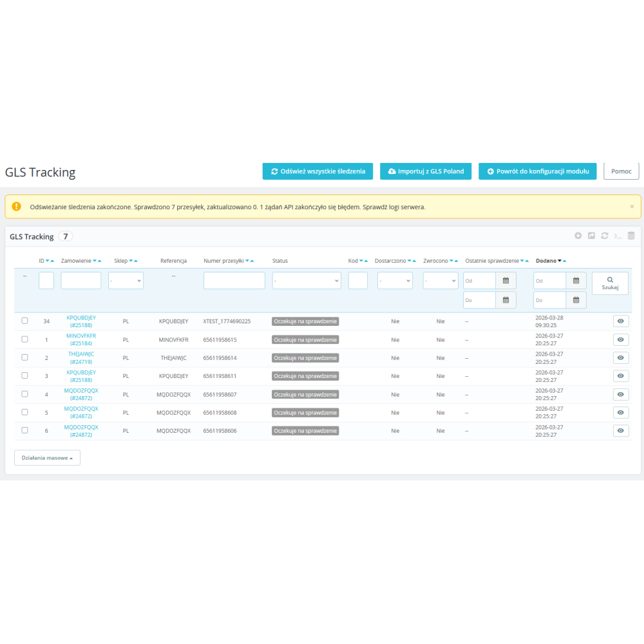Focus the Zamowienie filter input
Image resolution: width=644 pixels, height=644 pixels.
point(81,281)
